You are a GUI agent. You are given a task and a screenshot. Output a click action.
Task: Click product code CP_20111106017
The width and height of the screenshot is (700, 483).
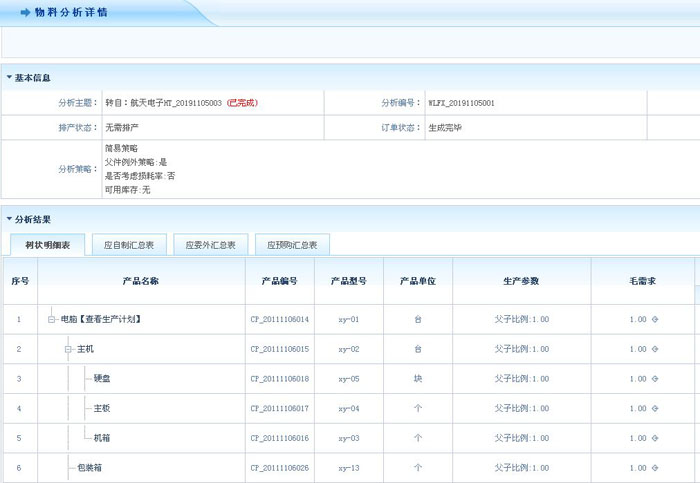tap(279, 409)
